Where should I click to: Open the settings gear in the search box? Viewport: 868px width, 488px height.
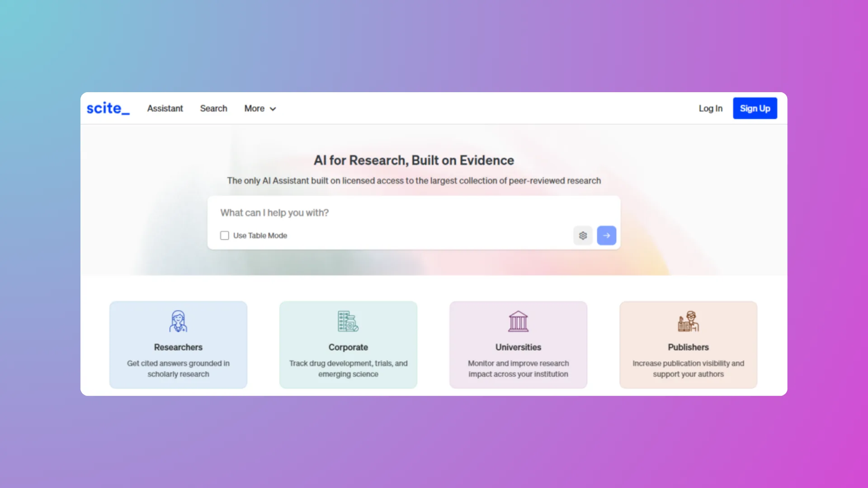coord(583,235)
